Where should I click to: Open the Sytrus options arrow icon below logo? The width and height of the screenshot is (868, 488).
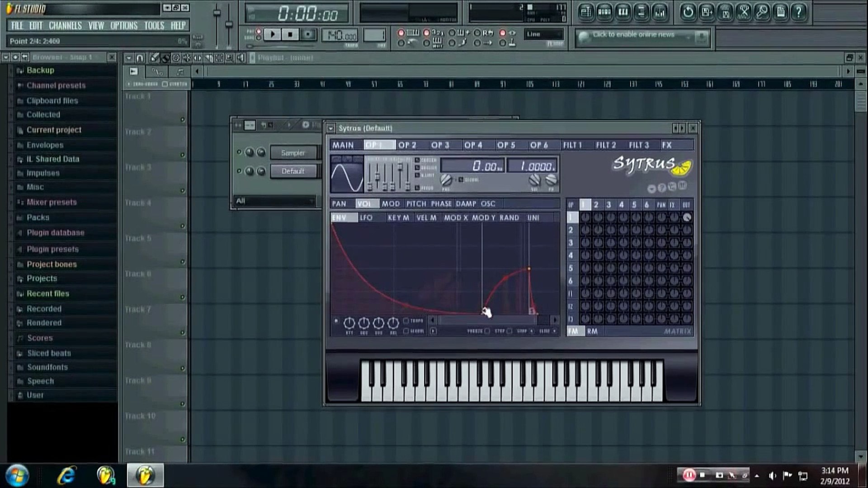click(651, 189)
